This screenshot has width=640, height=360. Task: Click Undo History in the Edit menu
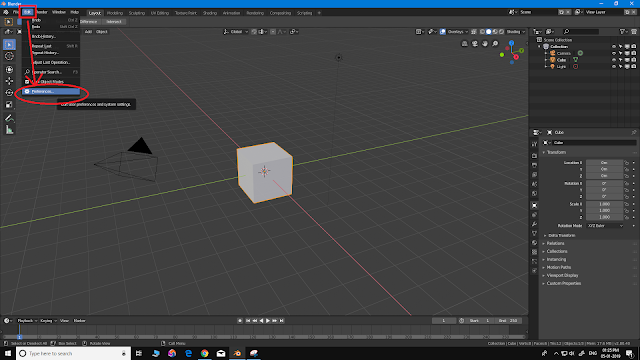click(x=51, y=36)
